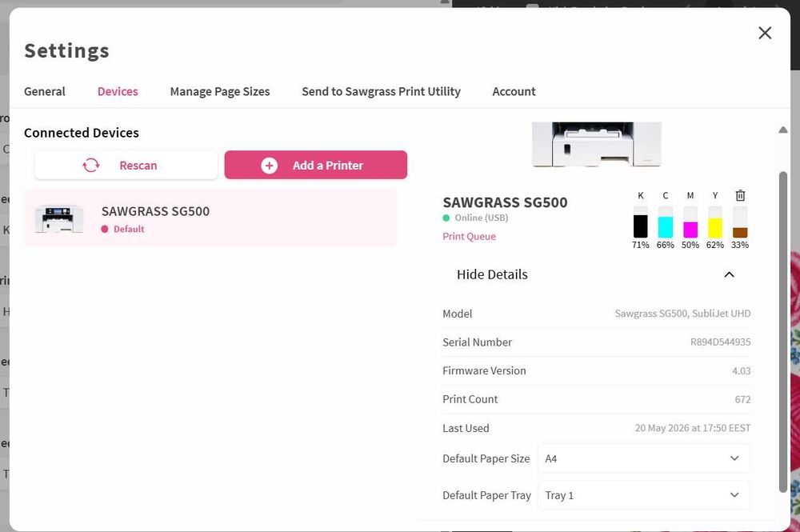
Task: Click the firmware version value 4.03
Action: tap(742, 371)
